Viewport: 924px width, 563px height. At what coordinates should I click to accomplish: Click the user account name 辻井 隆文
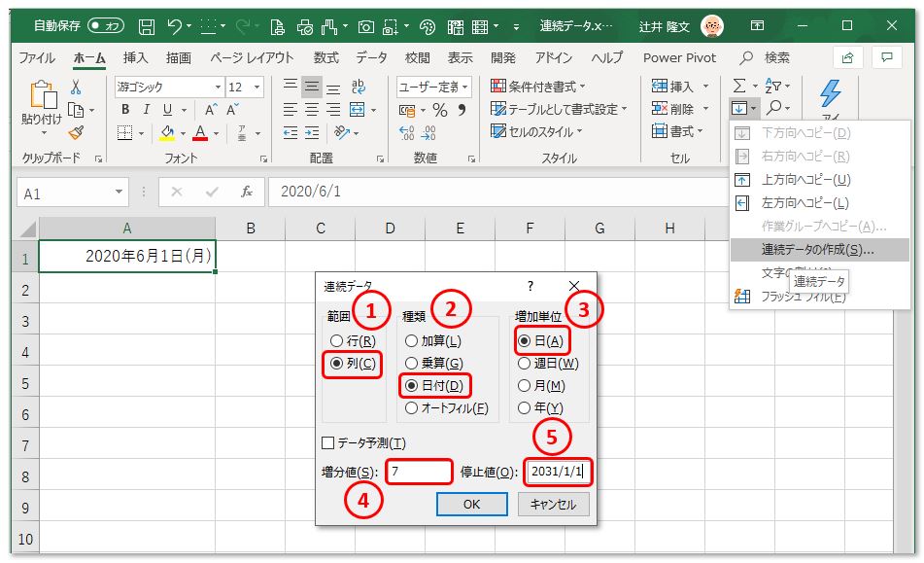(665, 26)
